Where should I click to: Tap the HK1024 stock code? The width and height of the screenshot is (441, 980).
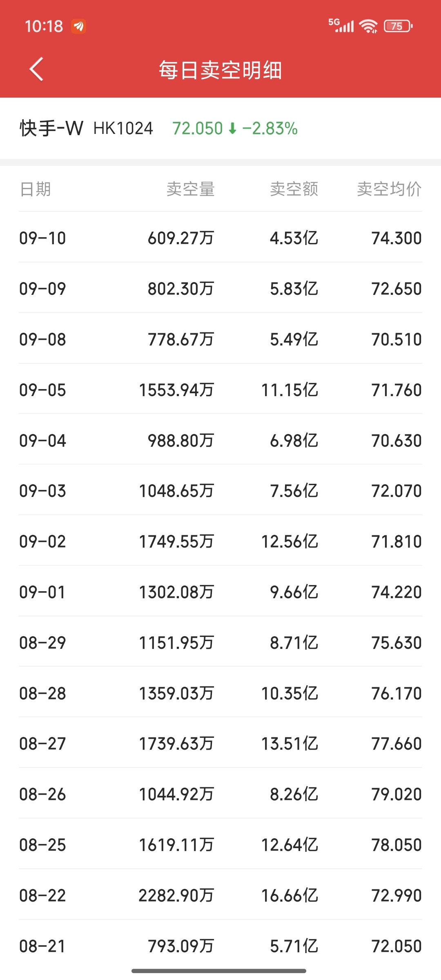123,129
